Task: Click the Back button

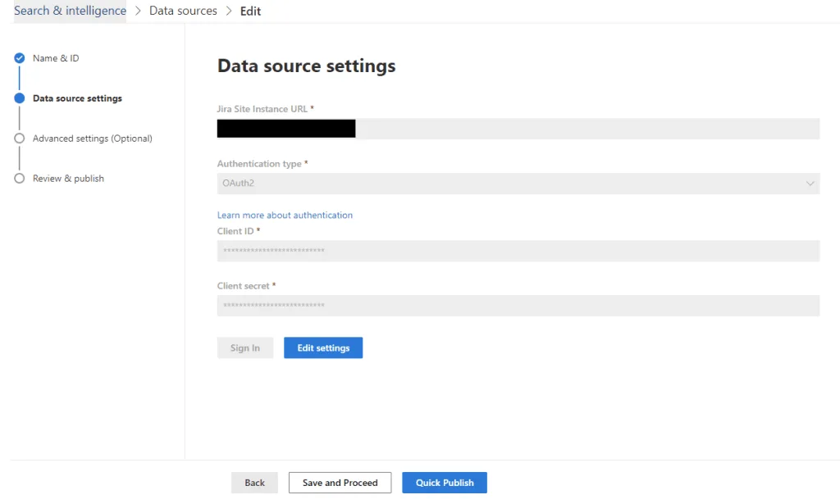Action: pos(254,483)
